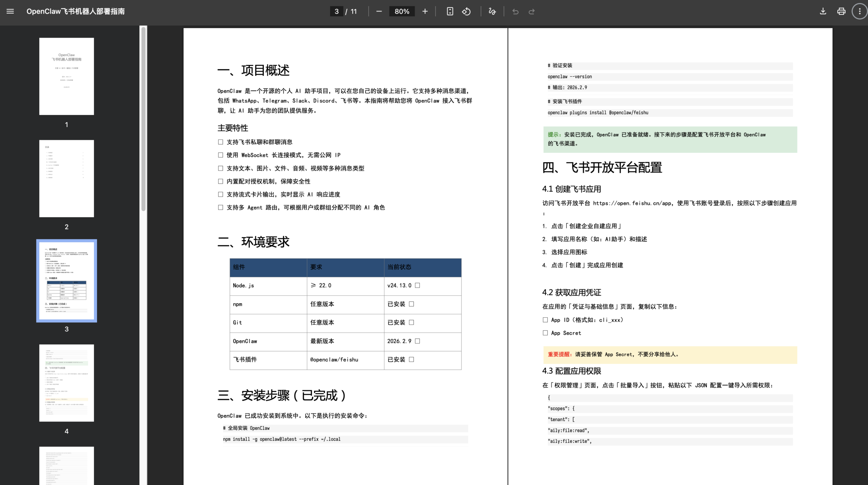Click the zoom out button
This screenshot has width=868, height=485.
[x=378, y=11]
